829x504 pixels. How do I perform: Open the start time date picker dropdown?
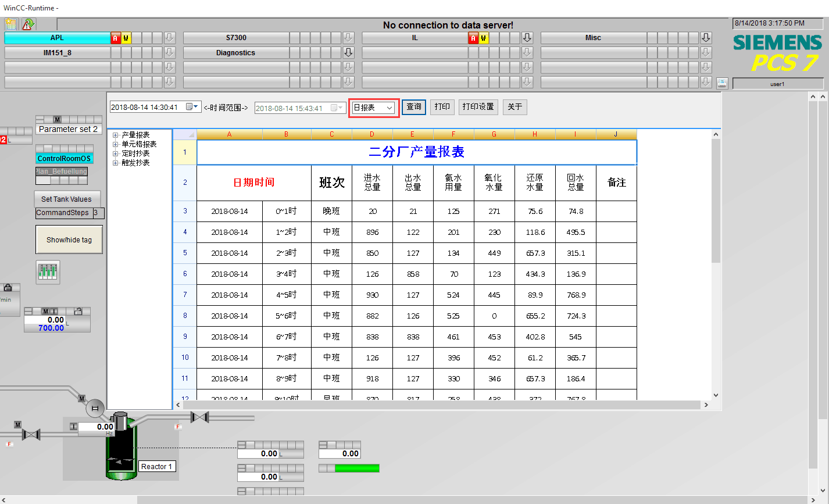196,107
